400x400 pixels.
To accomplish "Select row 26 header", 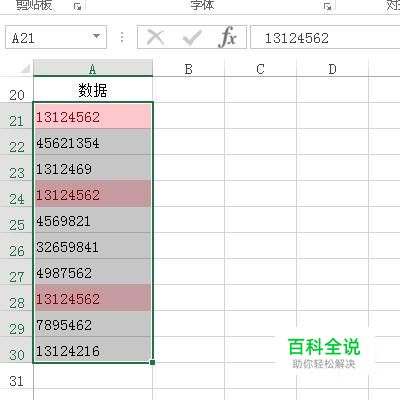I will coord(16,246).
